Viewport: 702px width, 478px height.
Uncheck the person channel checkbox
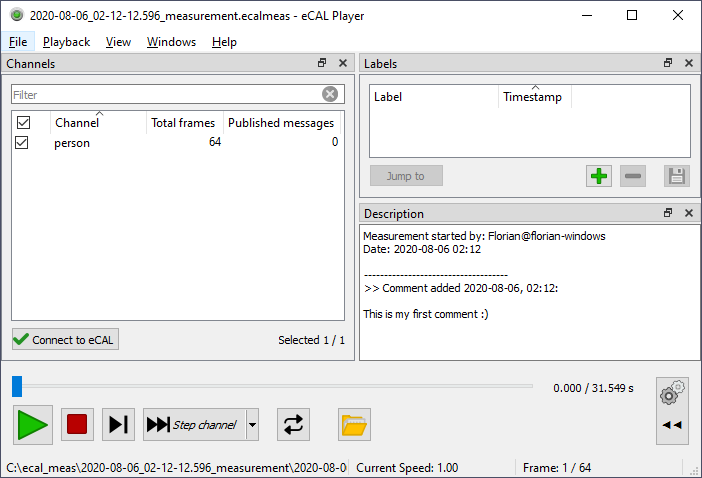pyautogui.click(x=21, y=142)
